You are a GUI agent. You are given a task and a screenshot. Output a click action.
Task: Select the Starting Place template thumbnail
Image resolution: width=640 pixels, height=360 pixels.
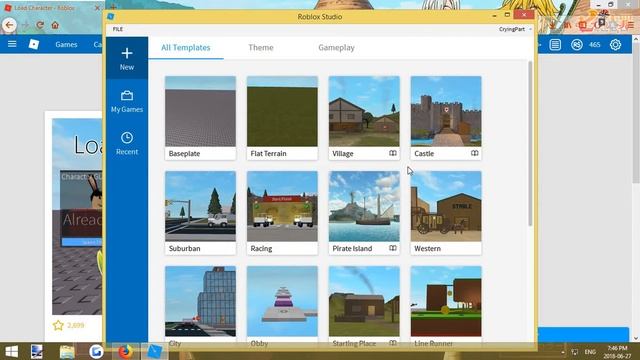(x=364, y=301)
